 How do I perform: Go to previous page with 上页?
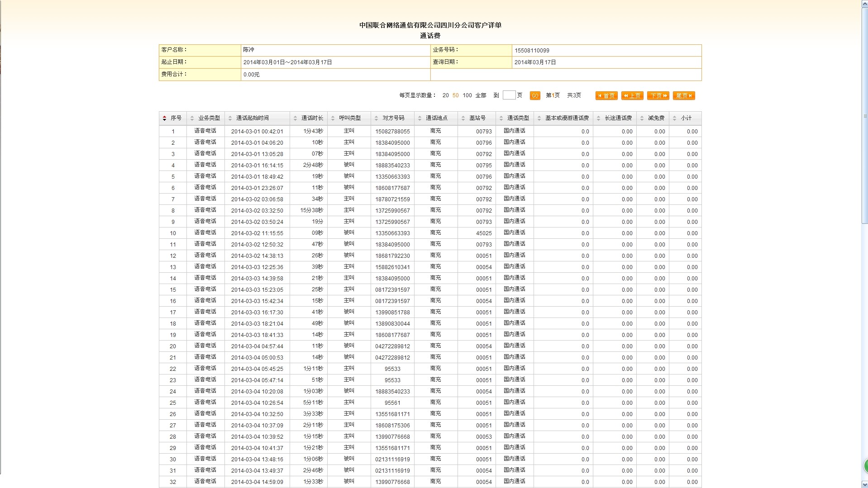click(x=632, y=96)
